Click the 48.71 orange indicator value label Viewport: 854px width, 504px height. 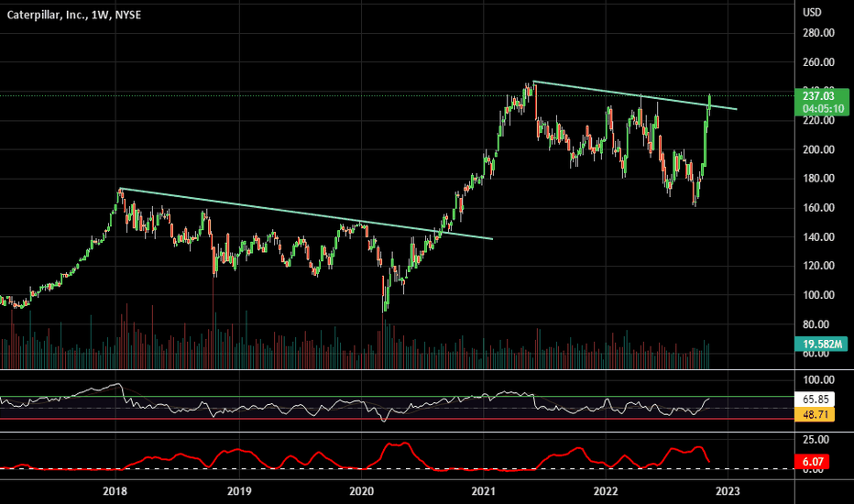click(815, 414)
